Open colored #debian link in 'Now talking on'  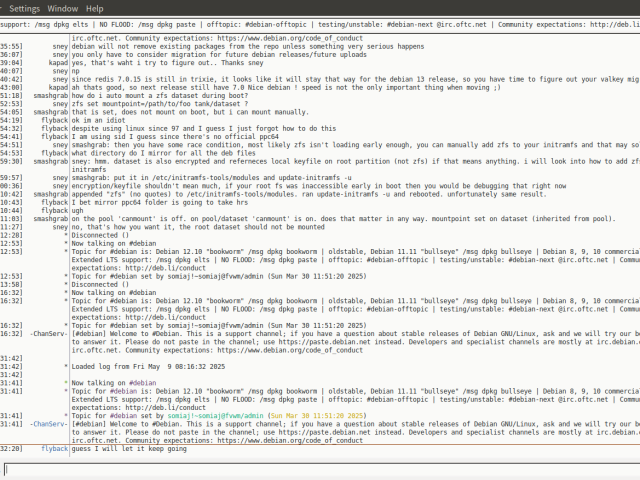142,383
